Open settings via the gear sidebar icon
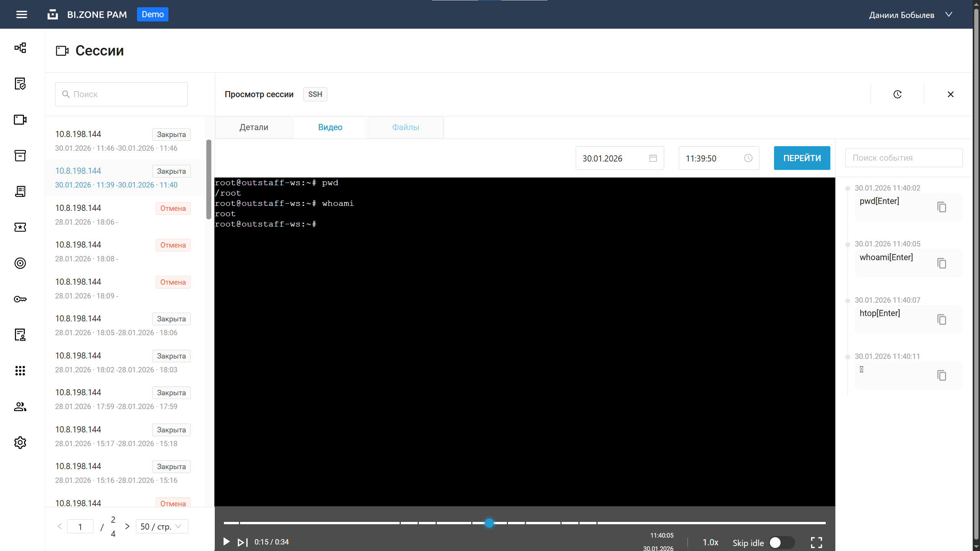Image resolution: width=980 pixels, height=551 pixels. click(20, 443)
